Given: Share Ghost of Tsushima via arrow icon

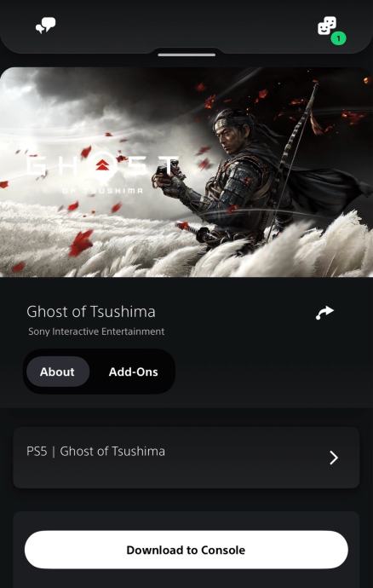Looking at the screenshot, I should (324, 313).
